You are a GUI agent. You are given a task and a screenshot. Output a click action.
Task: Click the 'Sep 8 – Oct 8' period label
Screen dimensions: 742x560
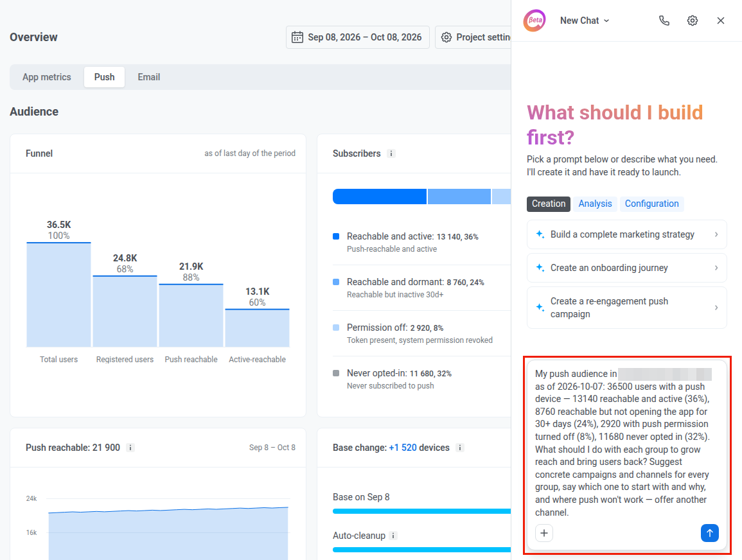(x=272, y=448)
